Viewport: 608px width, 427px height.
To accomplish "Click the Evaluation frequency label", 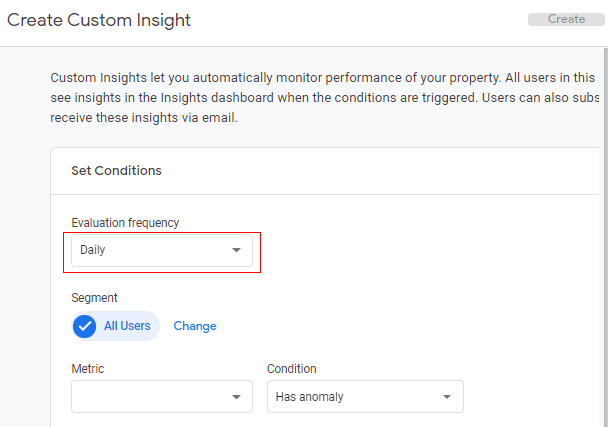I will (x=125, y=223).
